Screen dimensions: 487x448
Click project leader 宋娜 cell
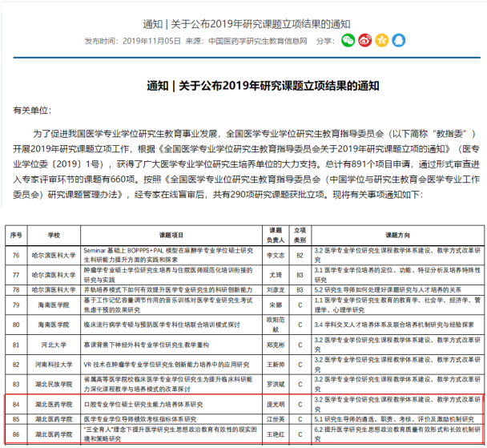pos(276,305)
